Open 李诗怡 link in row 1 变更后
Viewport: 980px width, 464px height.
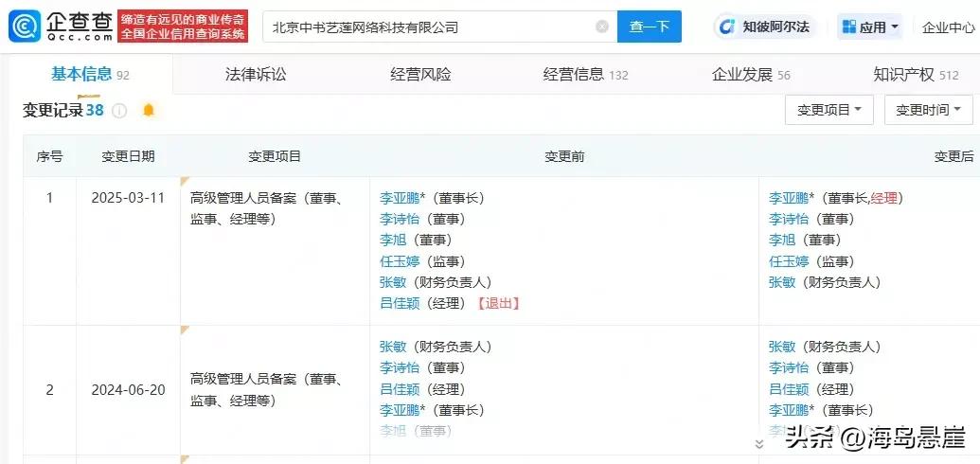(x=789, y=219)
